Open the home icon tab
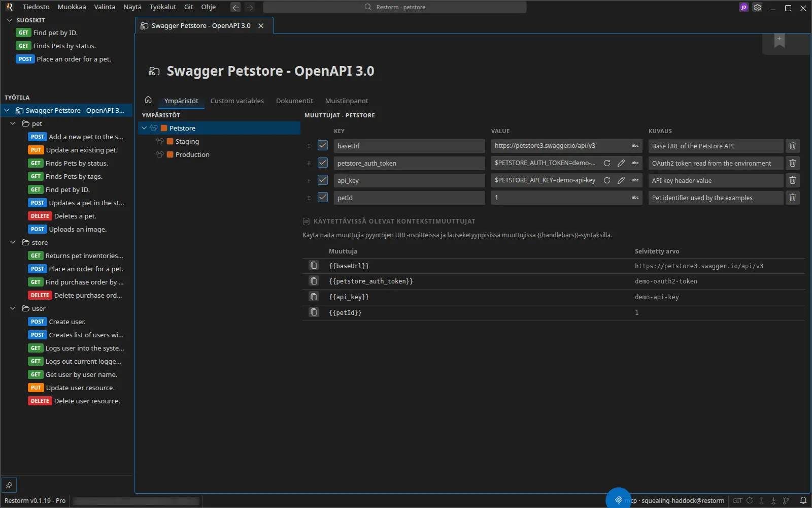This screenshot has width=812, height=508. pos(148,100)
